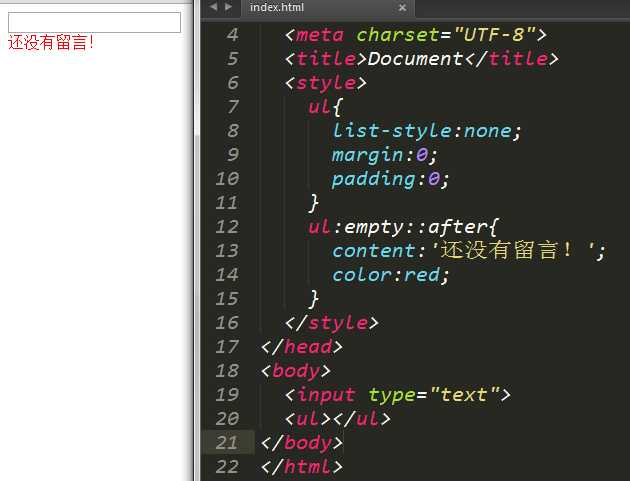Click the opening <style> tag
Viewport: 630px width, 481px height.
point(326,83)
